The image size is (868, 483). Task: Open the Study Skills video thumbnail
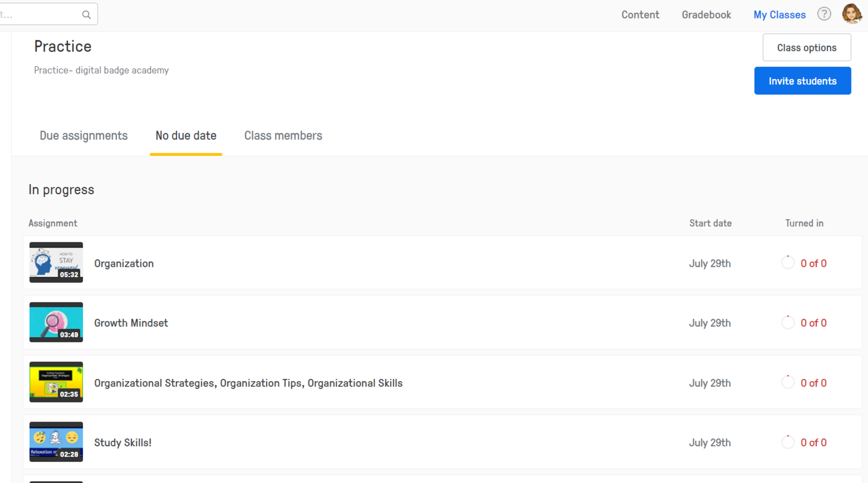[56, 441]
